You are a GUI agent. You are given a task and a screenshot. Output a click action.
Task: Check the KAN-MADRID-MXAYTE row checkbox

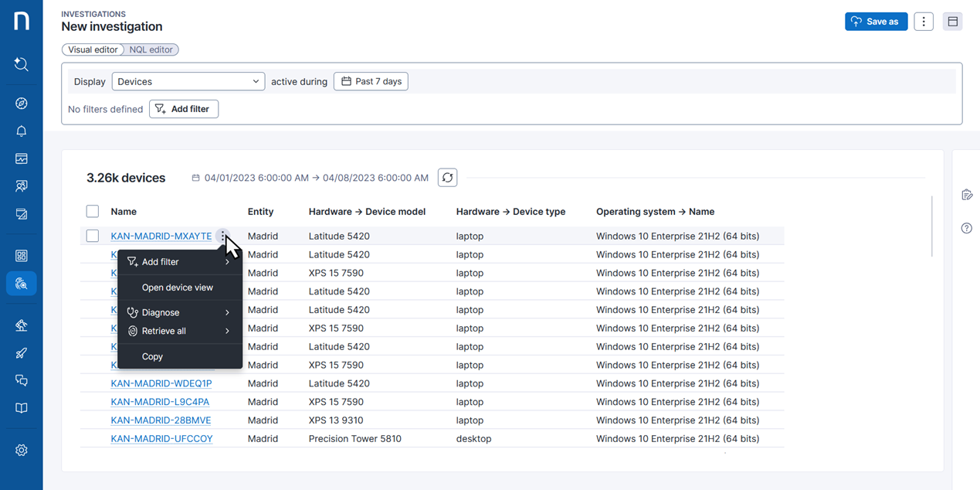click(x=93, y=236)
